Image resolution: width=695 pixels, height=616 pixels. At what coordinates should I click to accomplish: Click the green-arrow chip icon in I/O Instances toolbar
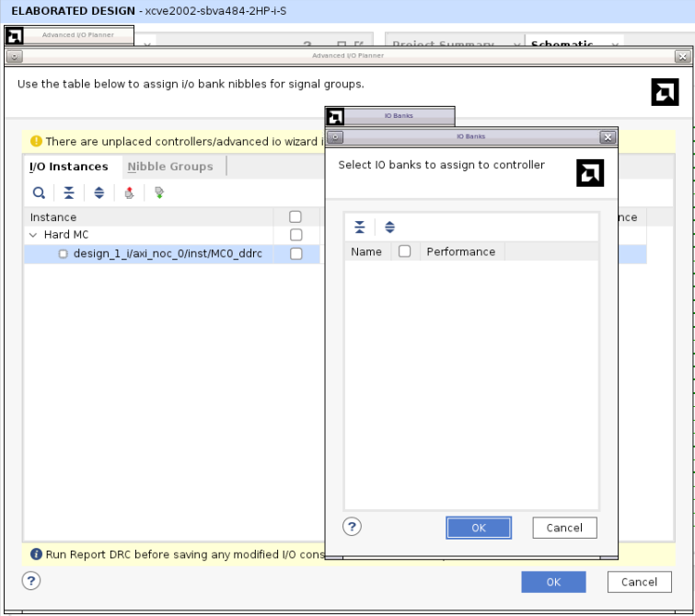[159, 193]
